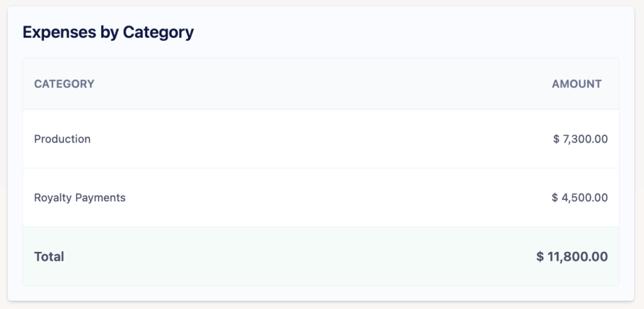Sort by the AMOUNT column header
The image size is (644, 309).
tap(577, 84)
